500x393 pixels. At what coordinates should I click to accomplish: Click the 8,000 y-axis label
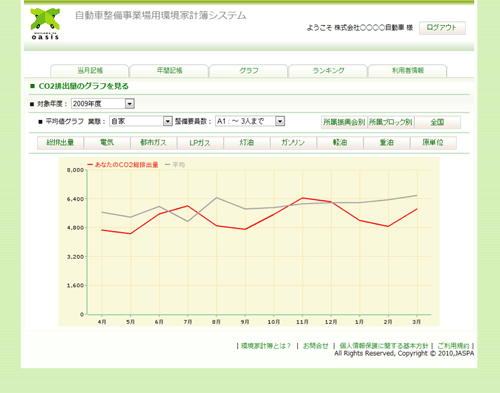pyautogui.click(x=75, y=170)
